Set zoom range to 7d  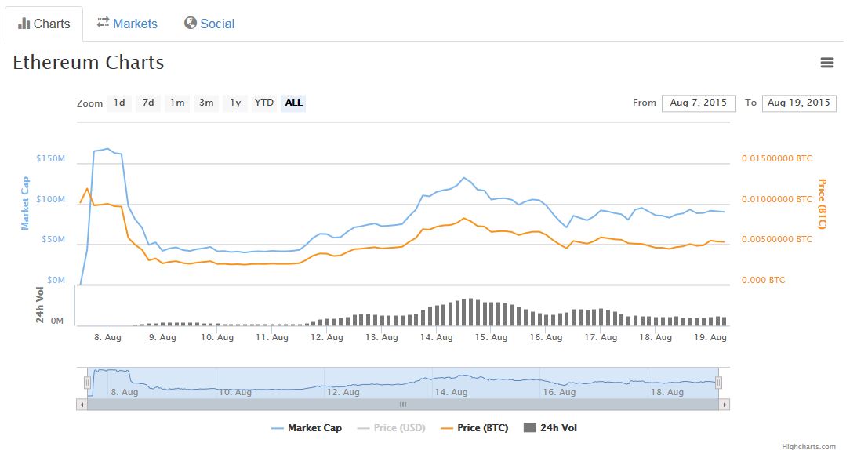click(148, 103)
